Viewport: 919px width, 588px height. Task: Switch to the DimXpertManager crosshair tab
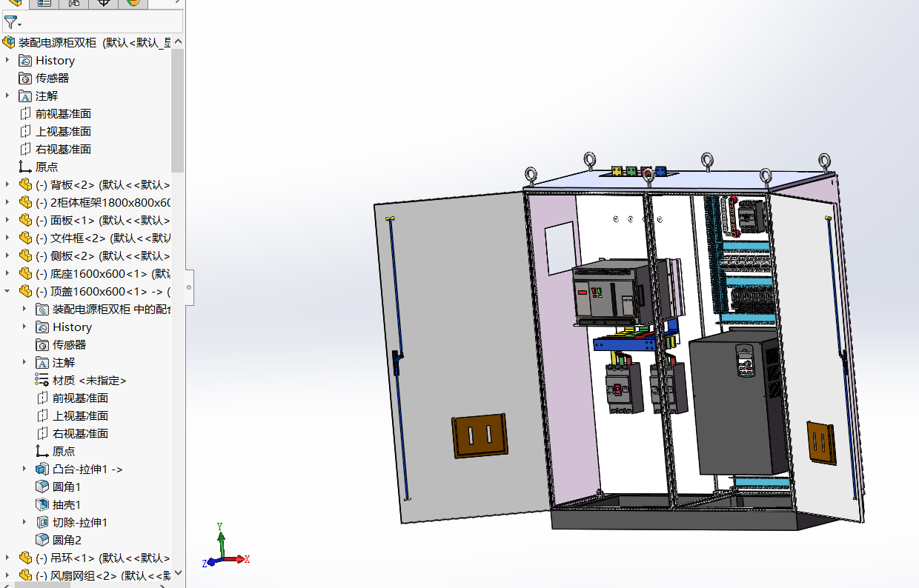103,3
